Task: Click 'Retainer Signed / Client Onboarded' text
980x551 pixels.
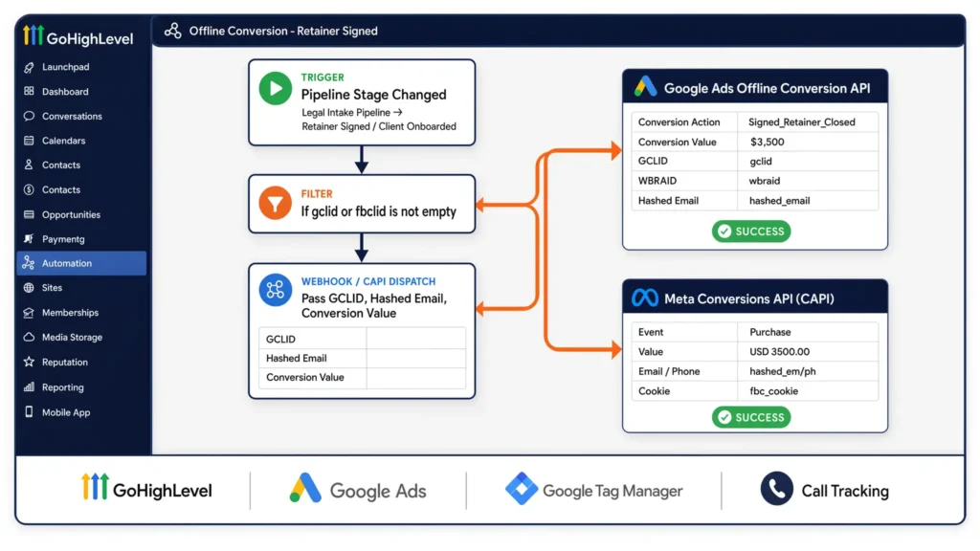Action: coord(379,126)
